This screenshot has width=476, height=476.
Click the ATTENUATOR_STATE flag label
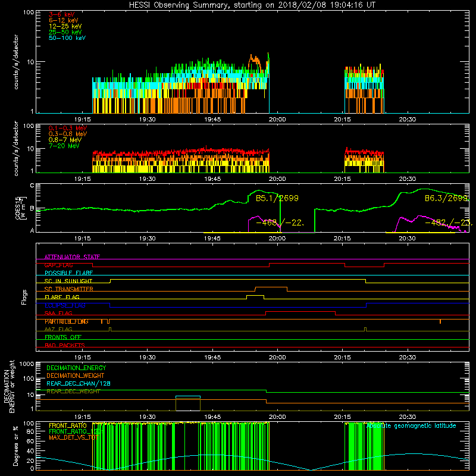coord(72,257)
